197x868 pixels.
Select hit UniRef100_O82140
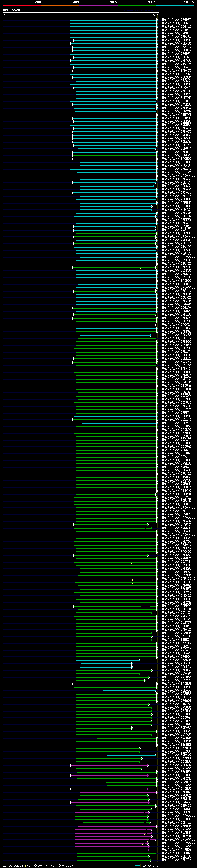click(176, 47)
